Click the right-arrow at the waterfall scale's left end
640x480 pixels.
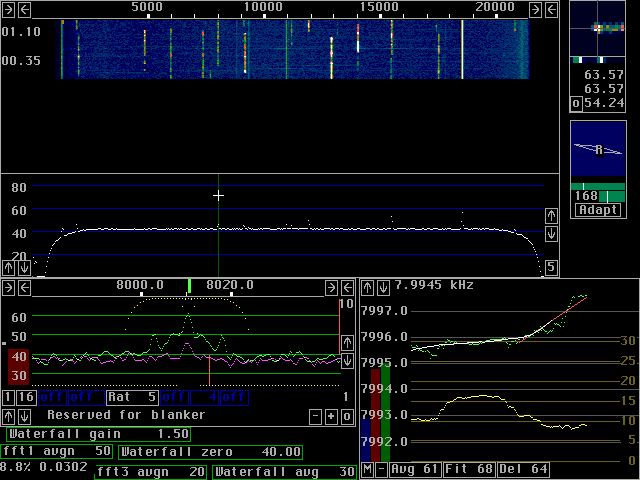coord(8,10)
